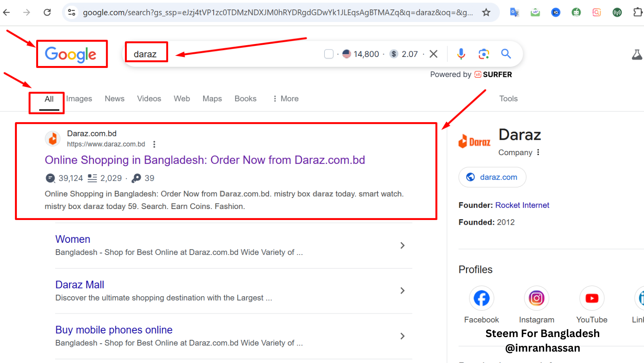Submit search with magnifier icon
The image size is (644, 363).
pos(506,54)
